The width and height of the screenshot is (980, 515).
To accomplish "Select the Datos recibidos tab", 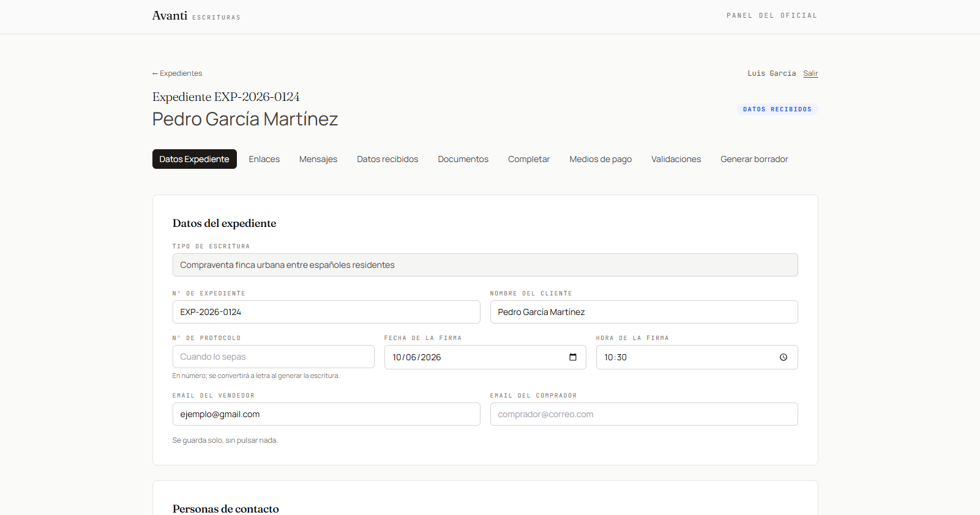I will (387, 159).
